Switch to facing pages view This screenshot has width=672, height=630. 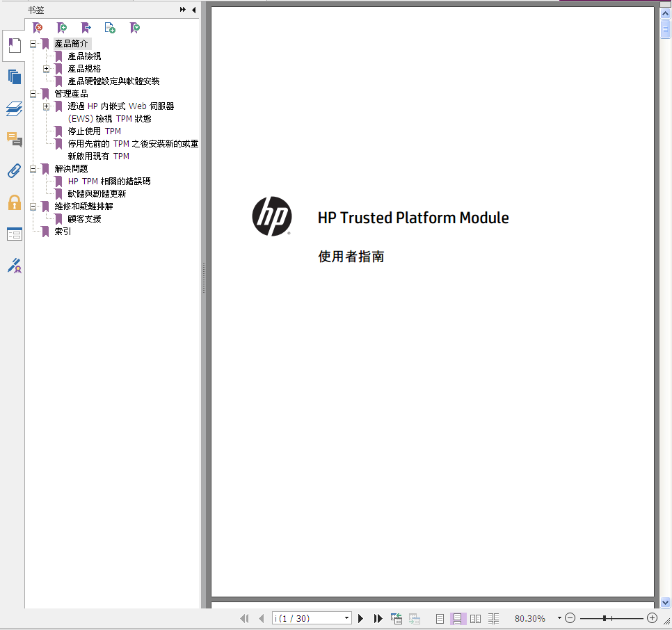coord(475,618)
